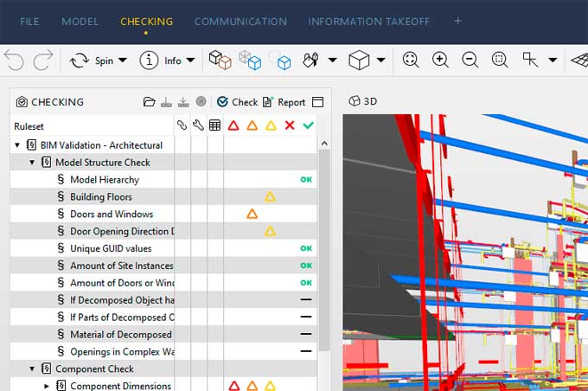
Task: Toggle yellow low severity triangle header
Action: 272,125
